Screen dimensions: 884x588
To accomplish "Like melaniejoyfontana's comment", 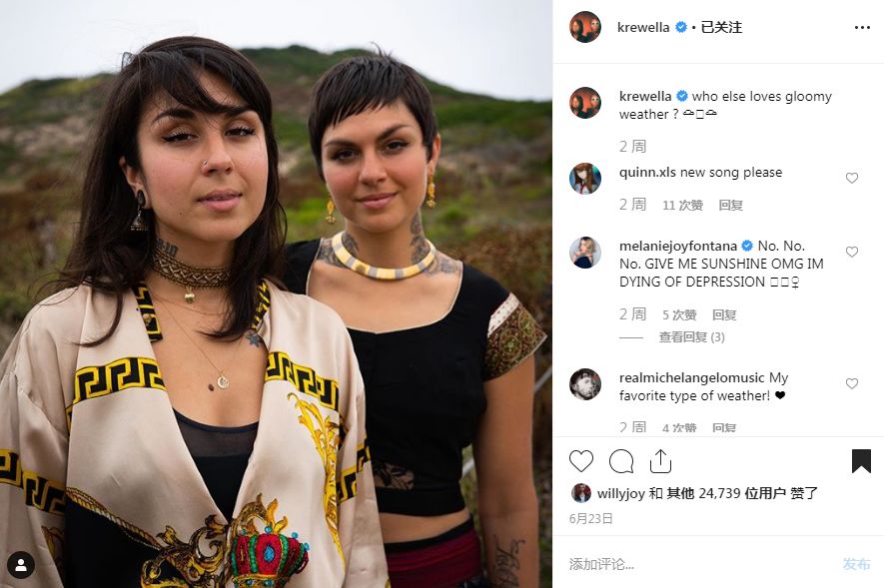I will coord(852,252).
